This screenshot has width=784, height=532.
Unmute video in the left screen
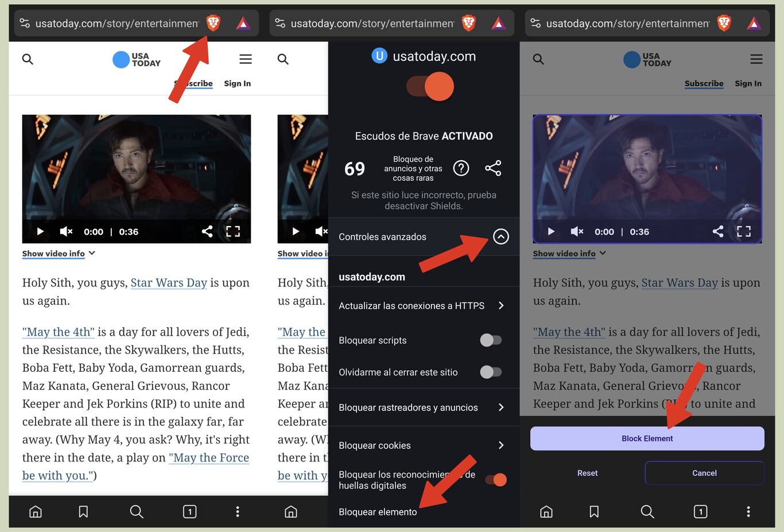click(x=66, y=231)
